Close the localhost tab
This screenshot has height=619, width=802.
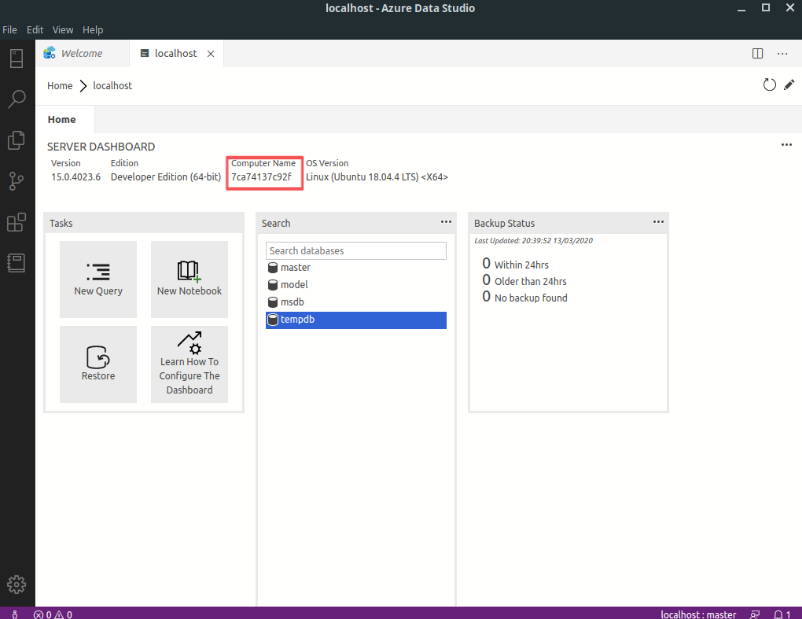pos(210,54)
